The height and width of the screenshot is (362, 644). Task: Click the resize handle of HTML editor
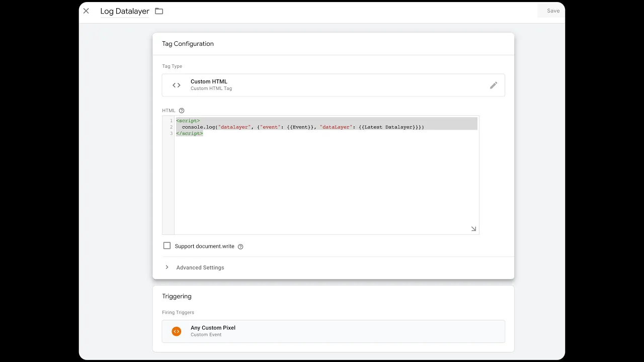[473, 229]
